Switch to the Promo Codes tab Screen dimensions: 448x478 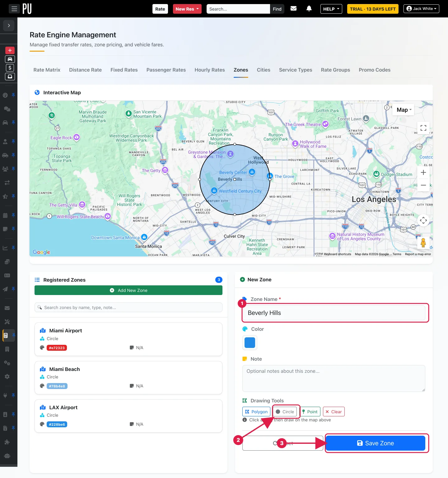click(375, 70)
